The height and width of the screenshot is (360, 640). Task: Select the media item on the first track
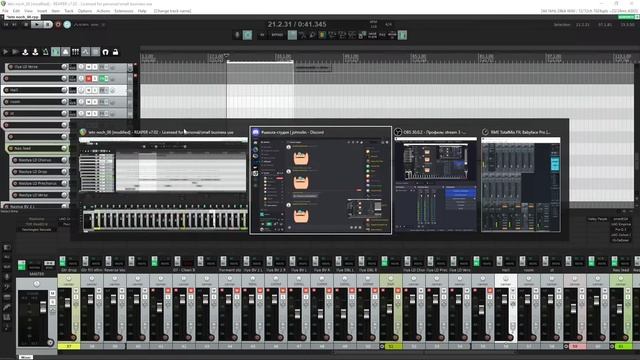312,67
